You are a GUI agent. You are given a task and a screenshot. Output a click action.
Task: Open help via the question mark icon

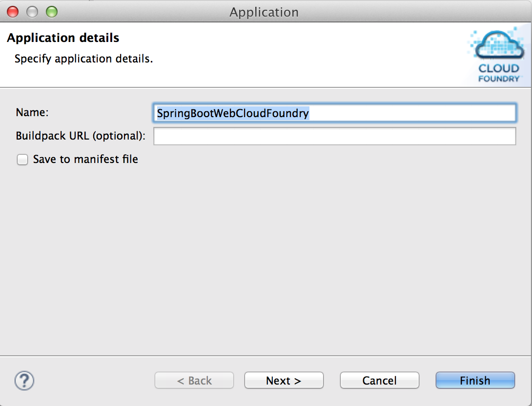click(24, 380)
